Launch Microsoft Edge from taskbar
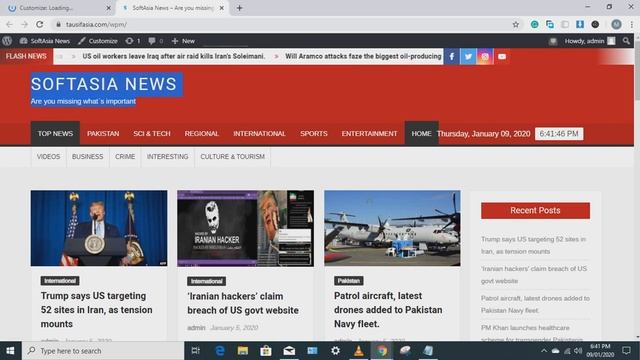The height and width of the screenshot is (360, 640). pyautogui.click(x=220, y=351)
